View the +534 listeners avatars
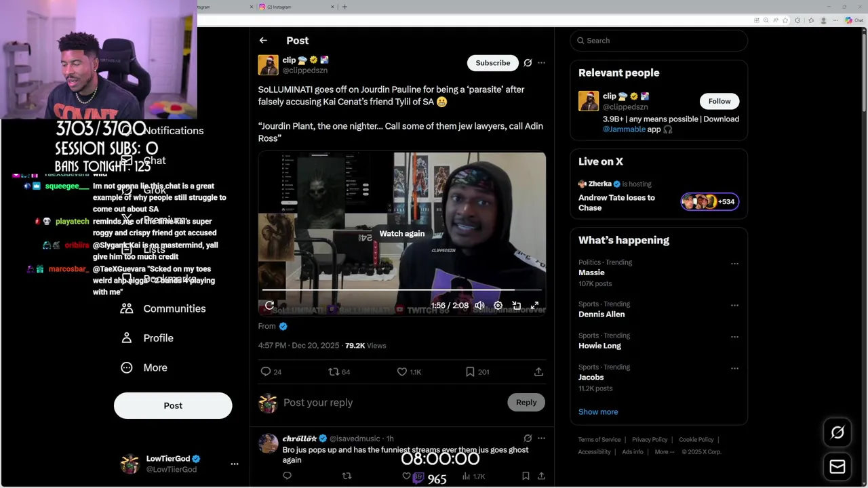Image resolution: width=868 pixels, height=488 pixels. click(x=710, y=201)
